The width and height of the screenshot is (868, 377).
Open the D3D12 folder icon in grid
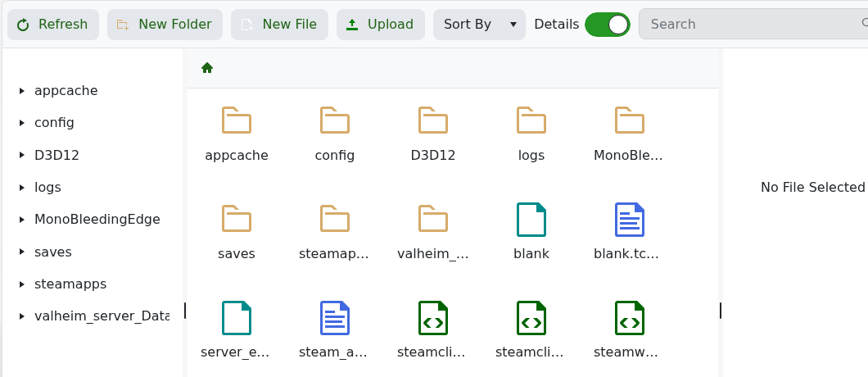[433, 120]
